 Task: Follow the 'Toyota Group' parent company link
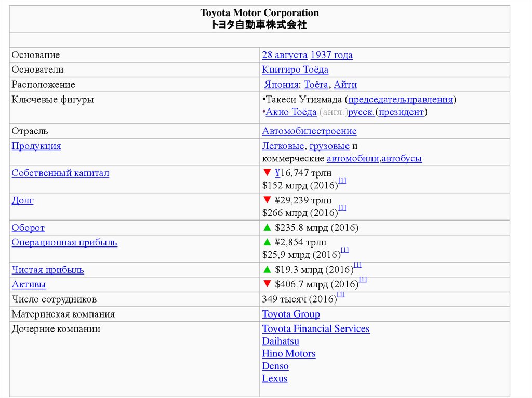[x=290, y=314]
